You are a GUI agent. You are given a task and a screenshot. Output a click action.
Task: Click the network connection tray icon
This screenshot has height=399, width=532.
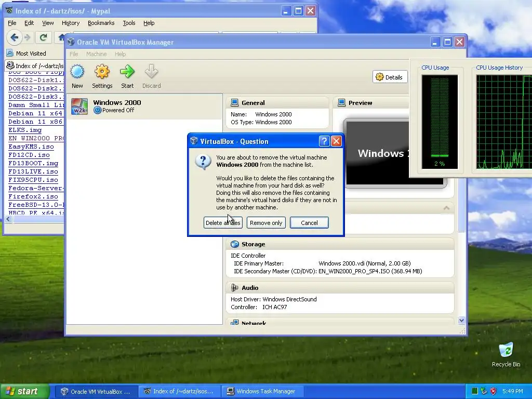tap(484, 391)
